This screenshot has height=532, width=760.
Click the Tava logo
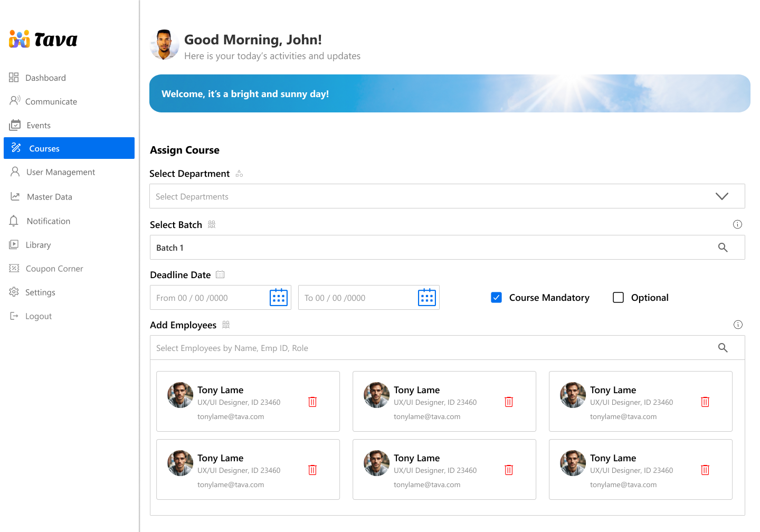coord(43,40)
